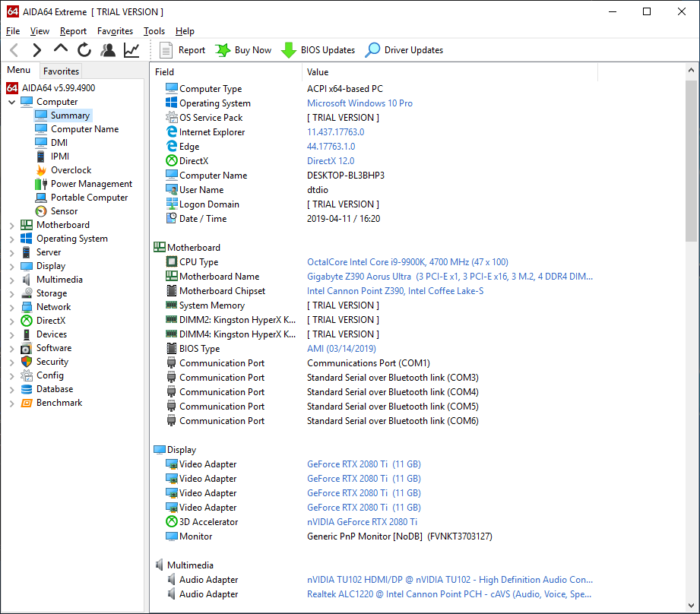This screenshot has width=700, height=614.
Task: Open BIOS Updates from the toolbar
Action: (x=318, y=50)
